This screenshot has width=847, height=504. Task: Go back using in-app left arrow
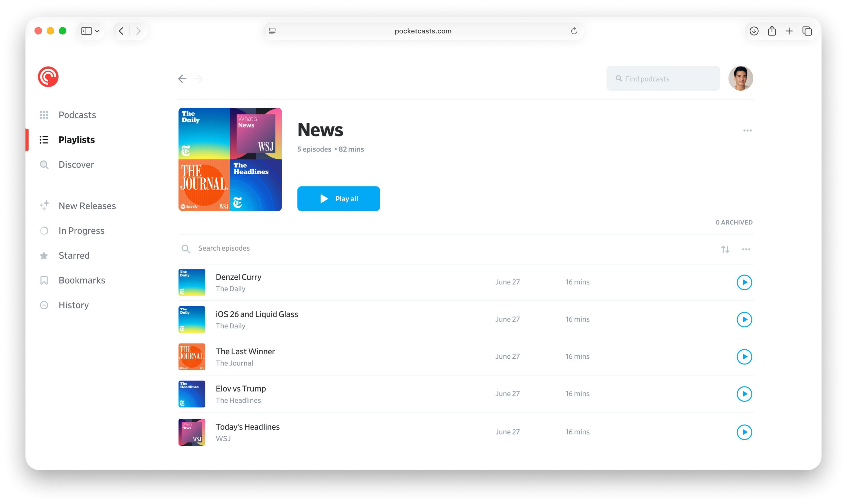(x=182, y=79)
